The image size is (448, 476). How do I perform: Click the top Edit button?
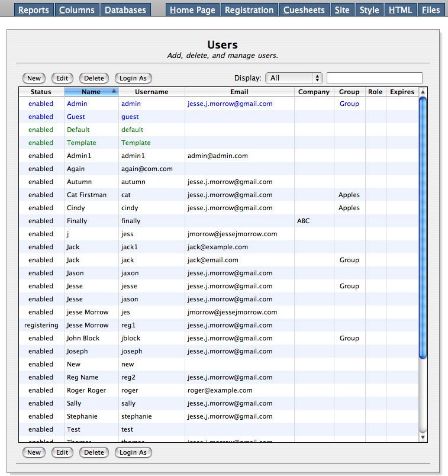pyautogui.click(x=62, y=78)
